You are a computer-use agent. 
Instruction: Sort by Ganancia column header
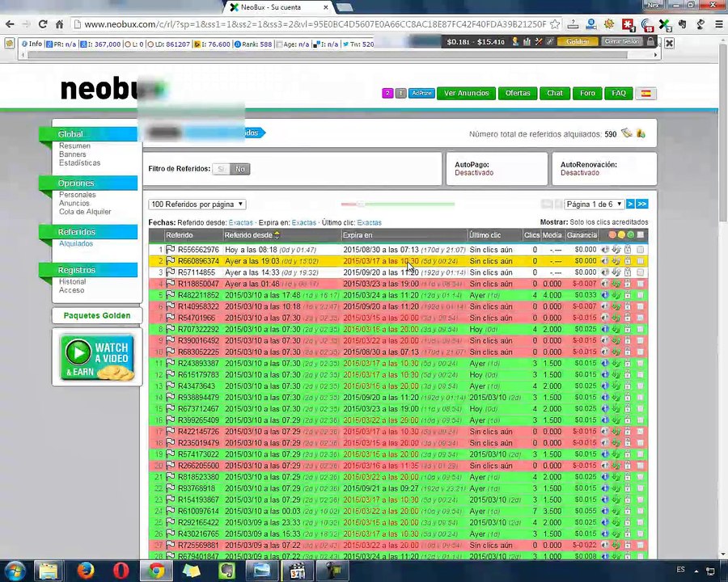(x=582, y=235)
